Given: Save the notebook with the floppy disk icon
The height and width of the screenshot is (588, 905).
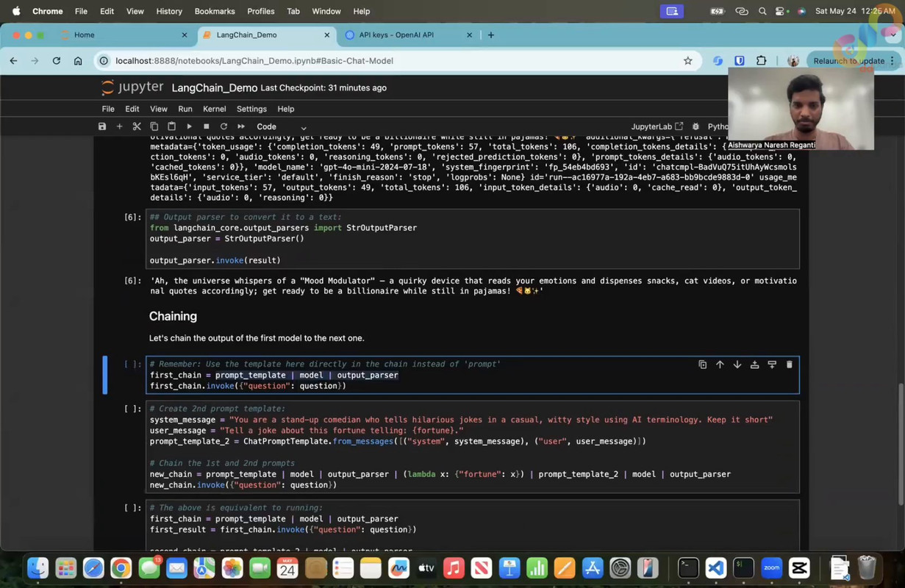Looking at the screenshot, I should tap(102, 126).
